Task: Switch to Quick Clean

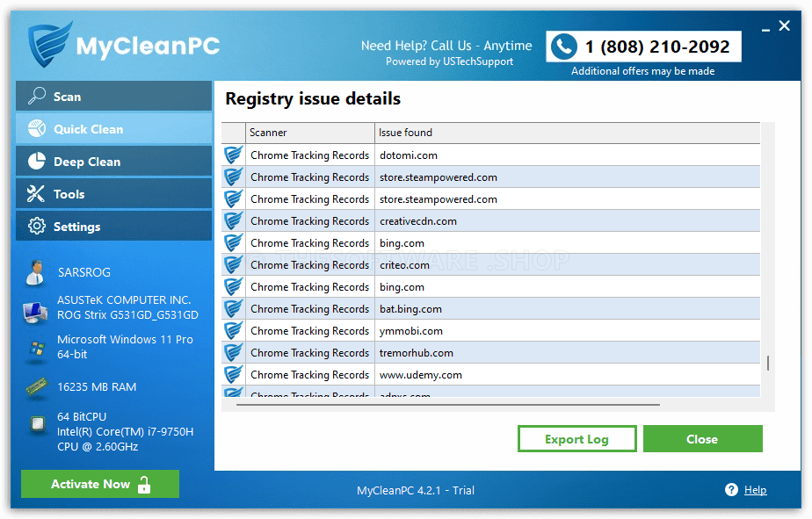Action: click(x=114, y=128)
